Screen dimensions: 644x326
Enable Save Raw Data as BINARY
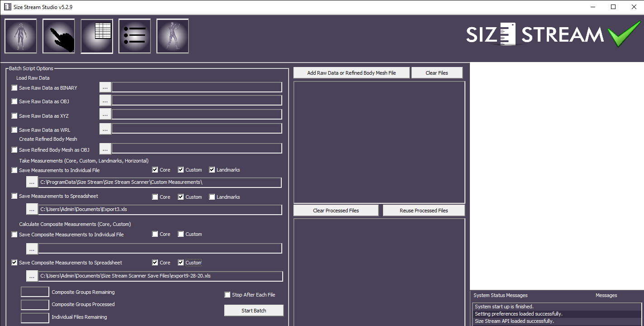[x=14, y=88]
